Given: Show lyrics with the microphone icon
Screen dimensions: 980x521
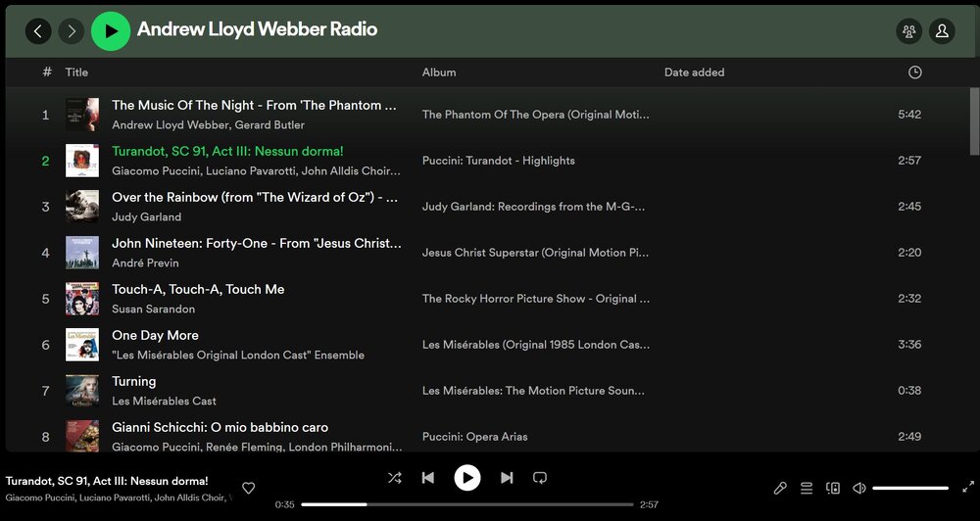Looking at the screenshot, I should 780,488.
